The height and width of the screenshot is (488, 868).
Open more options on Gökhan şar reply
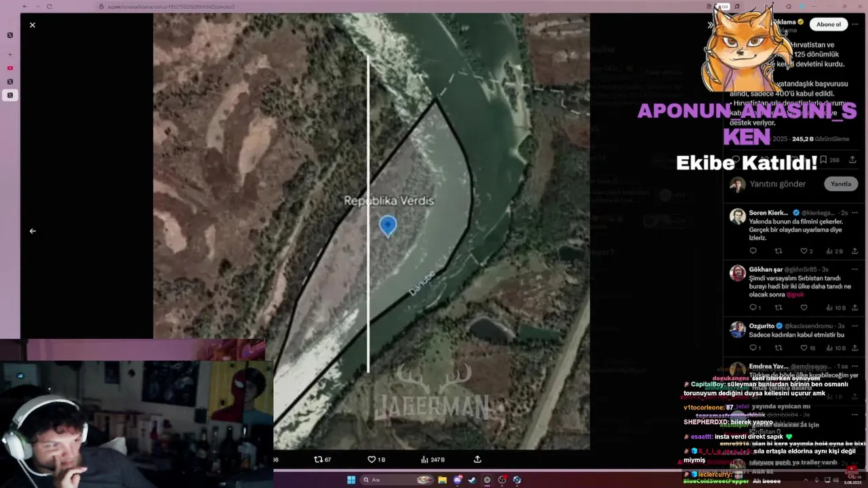coord(855,270)
